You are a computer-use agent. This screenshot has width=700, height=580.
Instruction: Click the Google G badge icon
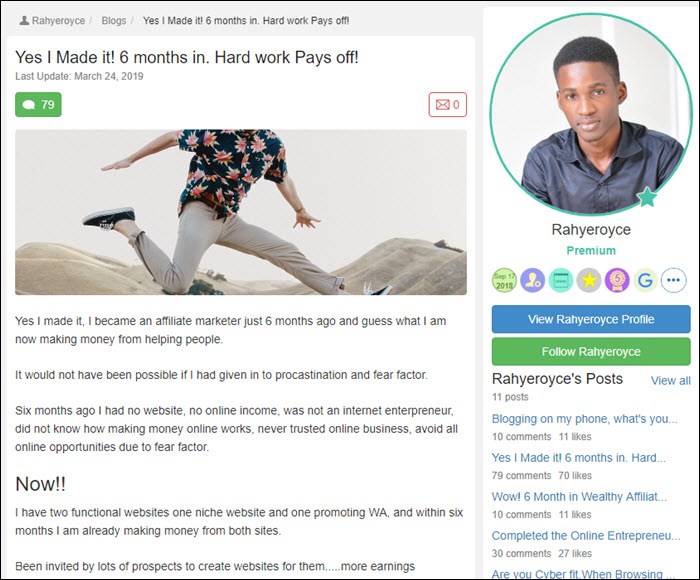point(645,280)
